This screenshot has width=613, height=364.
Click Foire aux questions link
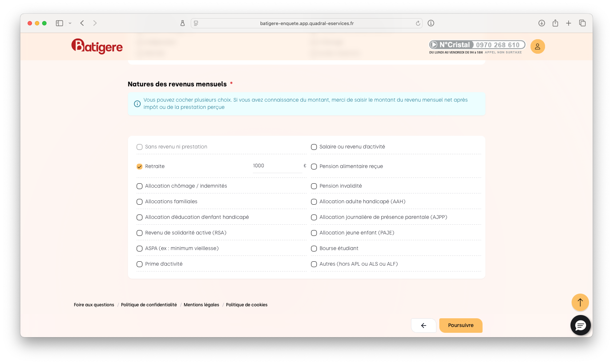pos(94,305)
